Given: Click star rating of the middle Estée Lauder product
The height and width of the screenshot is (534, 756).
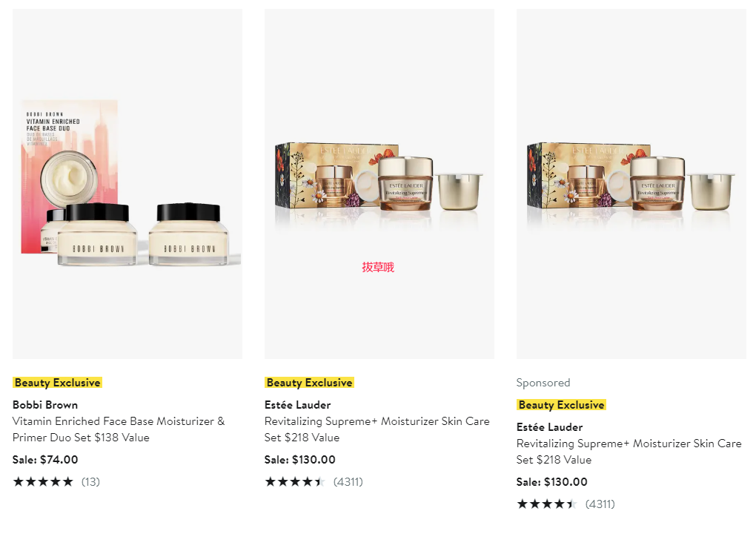Looking at the screenshot, I should click(x=295, y=481).
